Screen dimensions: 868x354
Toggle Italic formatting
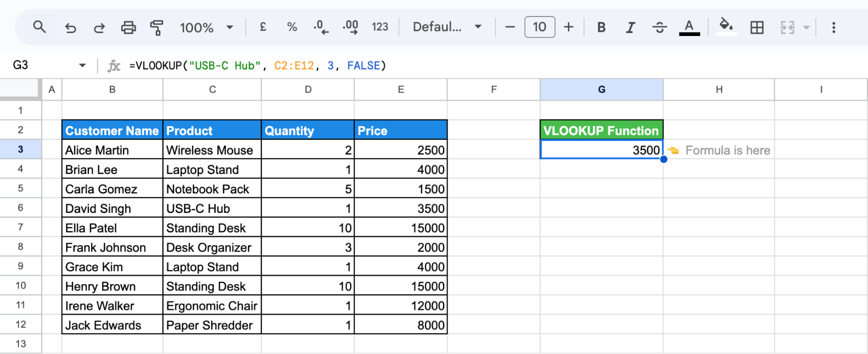tap(630, 28)
